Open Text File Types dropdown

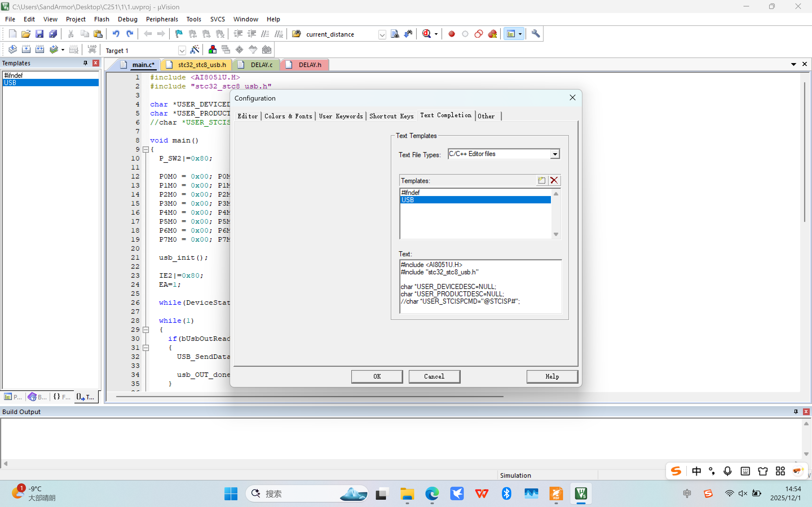pyautogui.click(x=555, y=154)
